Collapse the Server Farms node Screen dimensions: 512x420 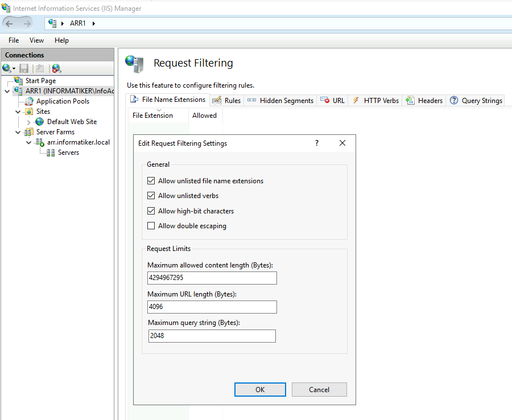pyautogui.click(x=18, y=132)
